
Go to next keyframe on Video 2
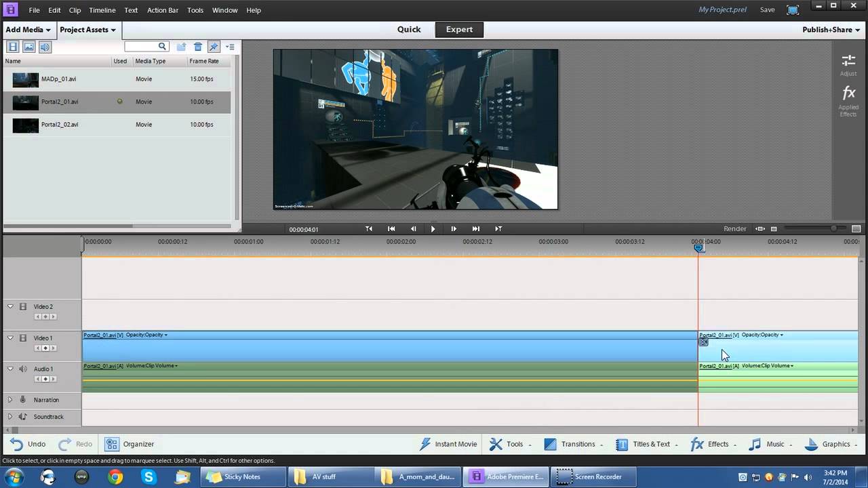pos(53,317)
